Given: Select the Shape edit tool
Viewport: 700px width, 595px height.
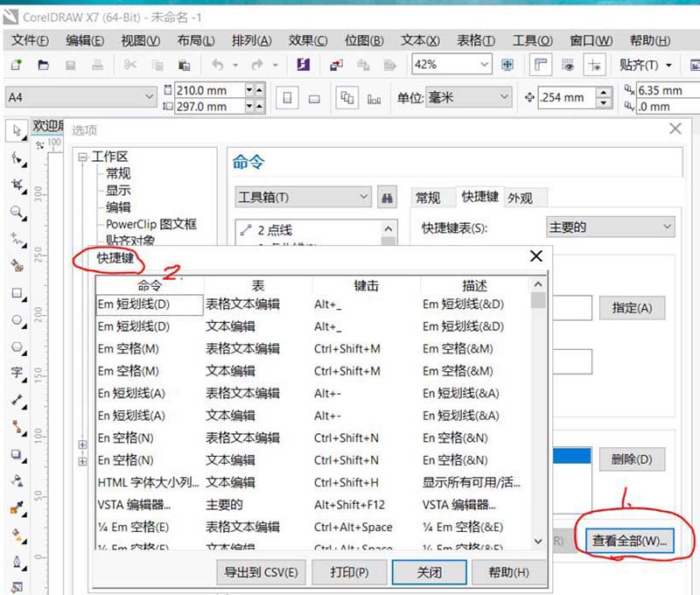Looking at the screenshot, I should [17, 158].
